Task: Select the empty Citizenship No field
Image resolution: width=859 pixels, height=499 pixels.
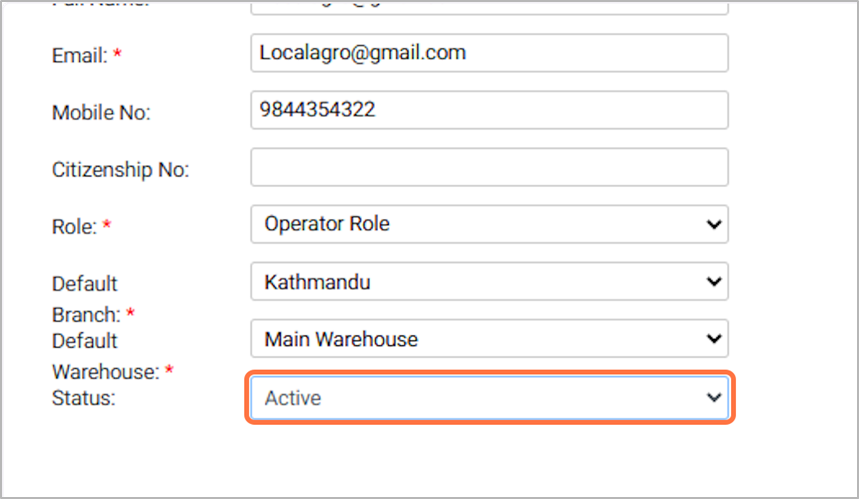Action: point(488,167)
